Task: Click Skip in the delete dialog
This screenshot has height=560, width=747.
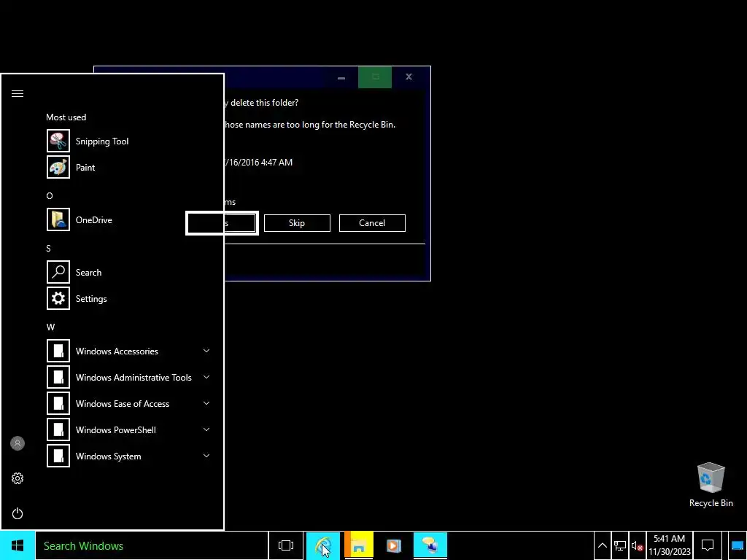Action: (x=297, y=223)
